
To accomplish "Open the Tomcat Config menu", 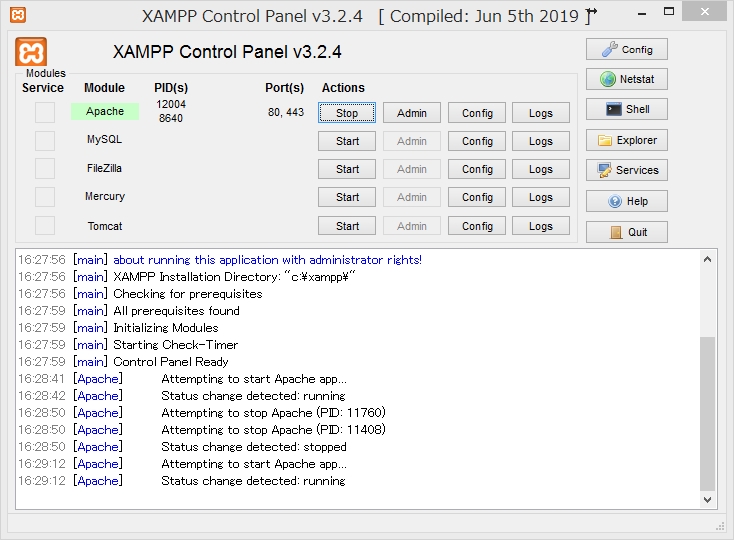I will tap(477, 226).
